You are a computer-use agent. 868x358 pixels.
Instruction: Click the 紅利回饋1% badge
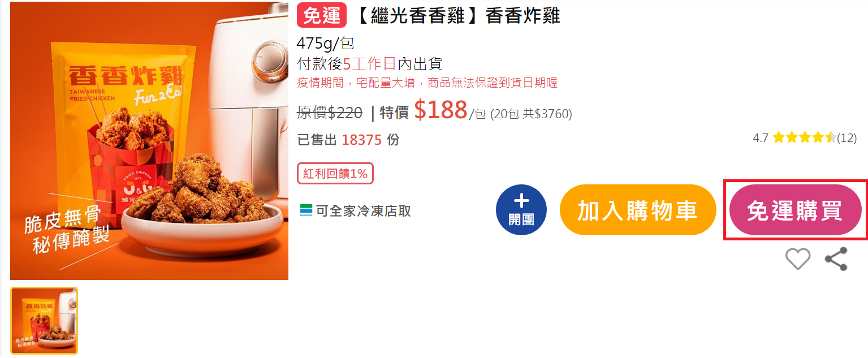[x=335, y=174]
